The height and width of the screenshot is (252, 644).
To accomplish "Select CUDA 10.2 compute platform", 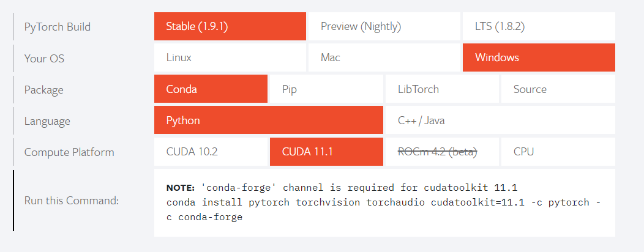I will 211,152.
